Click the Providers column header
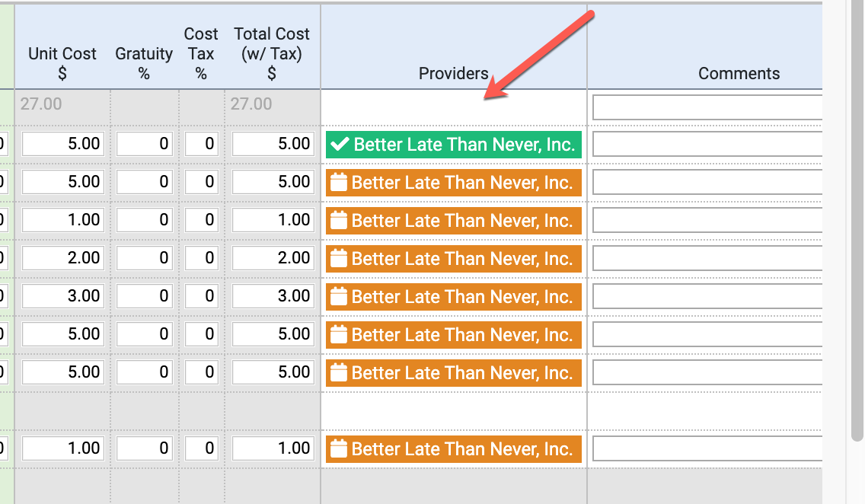This screenshot has height=504, width=865. click(x=454, y=73)
